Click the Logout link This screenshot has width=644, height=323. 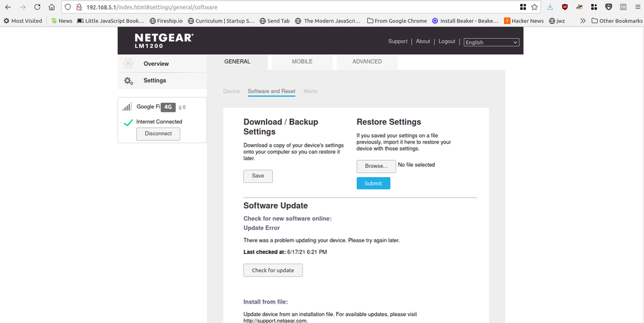pos(447,41)
